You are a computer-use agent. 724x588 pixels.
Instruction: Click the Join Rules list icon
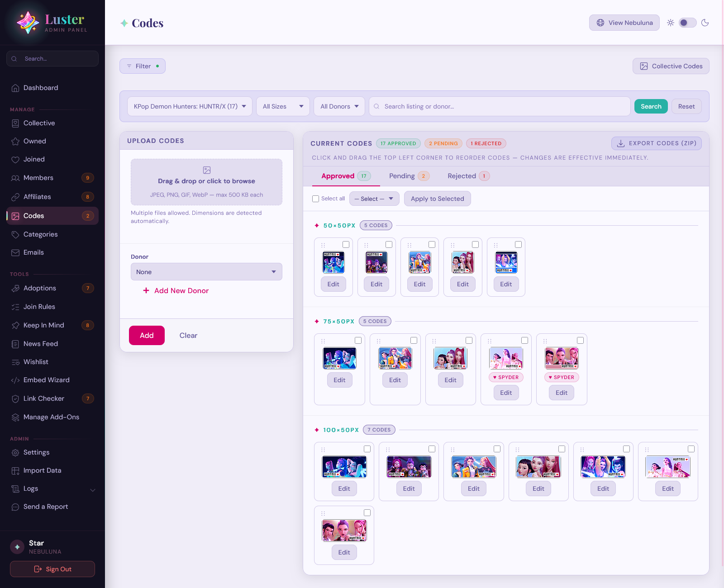tap(15, 307)
